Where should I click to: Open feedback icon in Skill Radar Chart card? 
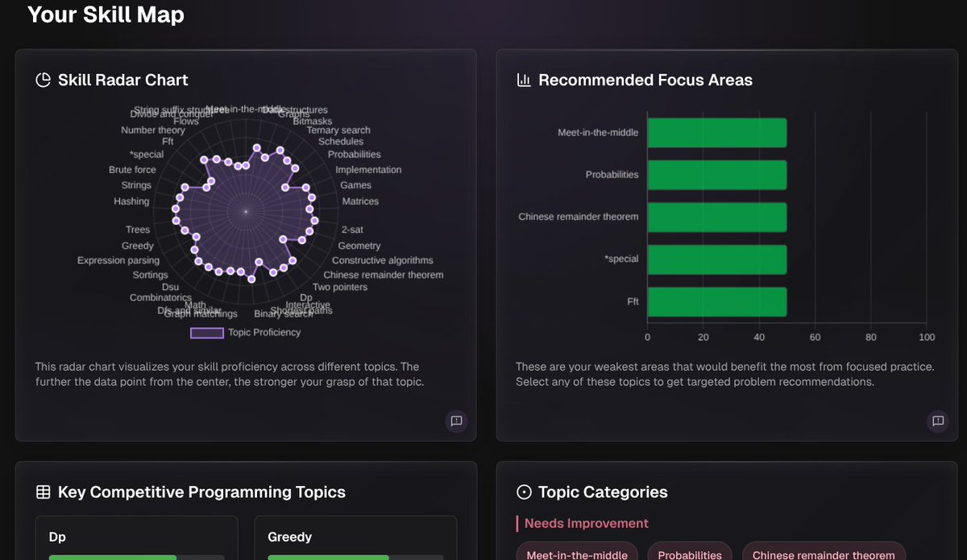pyautogui.click(x=456, y=421)
